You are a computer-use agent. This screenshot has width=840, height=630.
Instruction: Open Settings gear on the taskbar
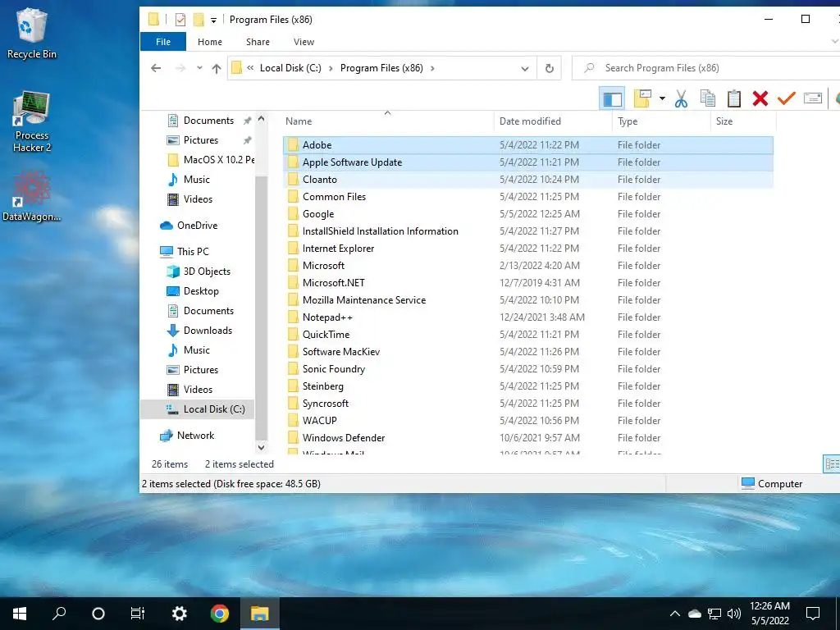(179, 614)
